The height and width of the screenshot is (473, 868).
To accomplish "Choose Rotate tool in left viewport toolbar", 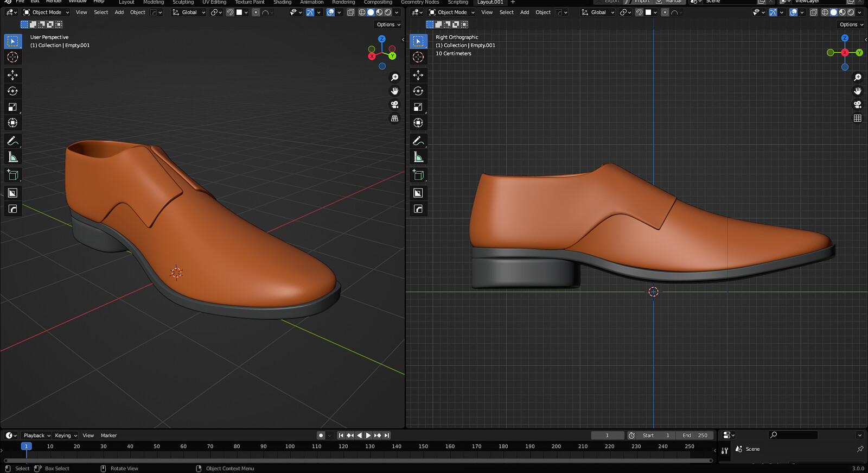I will (x=13, y=91).
